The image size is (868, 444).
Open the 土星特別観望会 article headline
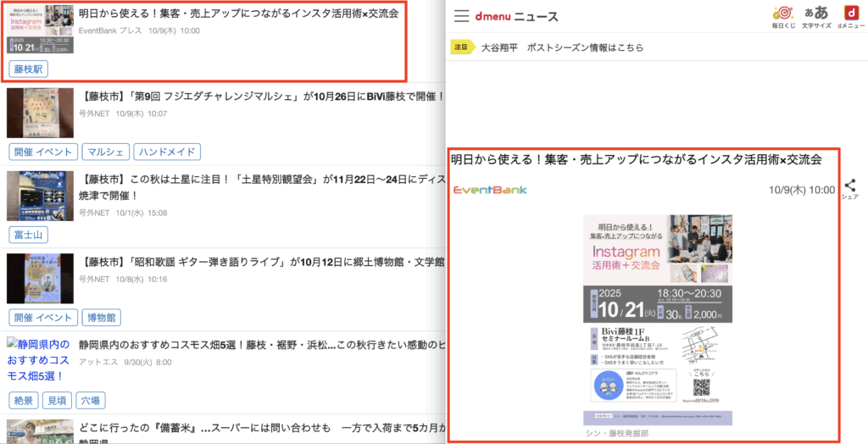pos(263,180)
